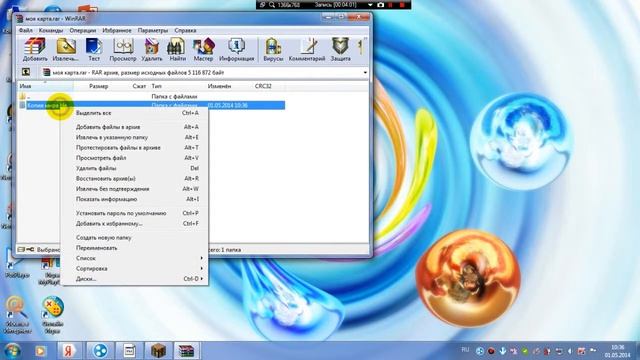640x360 pixels.
Task: Open the recorder bar dropdown arrow
Action: coord(370,5)
